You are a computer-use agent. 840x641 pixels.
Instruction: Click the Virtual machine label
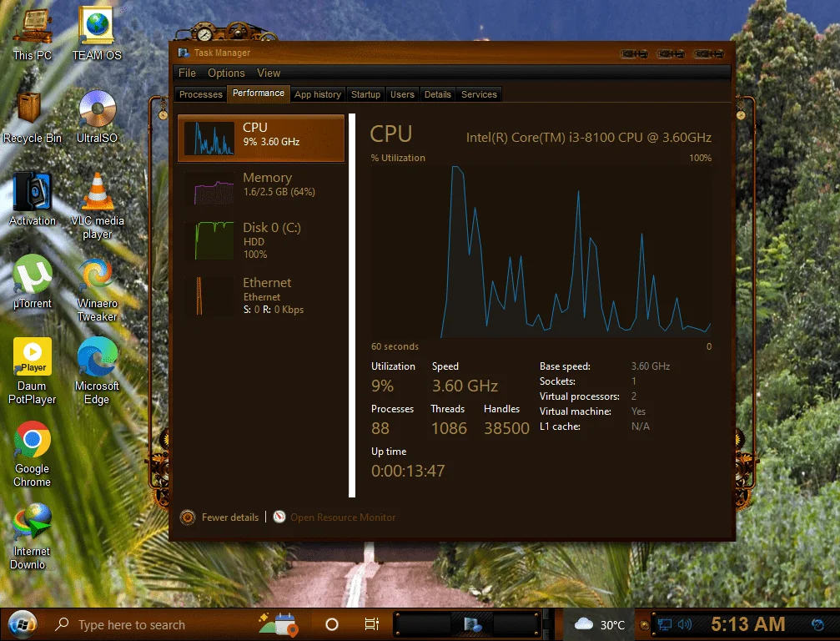[x=576, y=411]
